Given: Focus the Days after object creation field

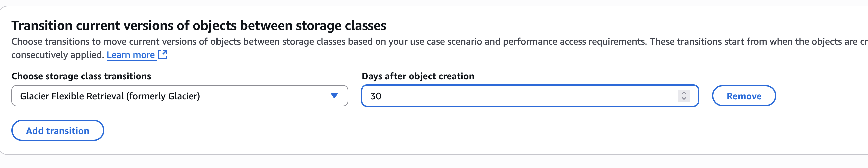Looking at the screenshot, I should coord(505,96).
